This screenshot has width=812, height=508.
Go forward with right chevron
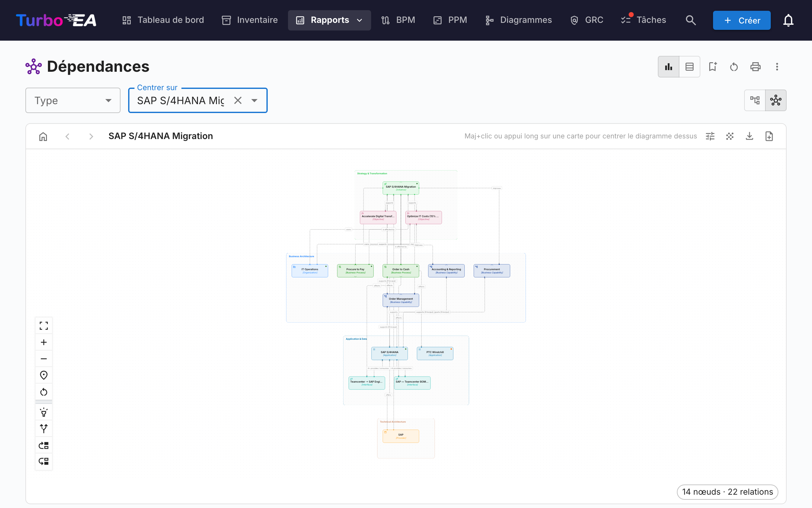[x=91, y=137]
